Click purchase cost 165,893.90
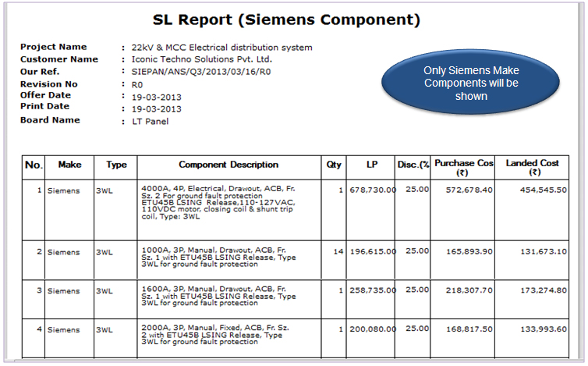Viewport: 588px width, 366px height. click(x=469, y=251)
